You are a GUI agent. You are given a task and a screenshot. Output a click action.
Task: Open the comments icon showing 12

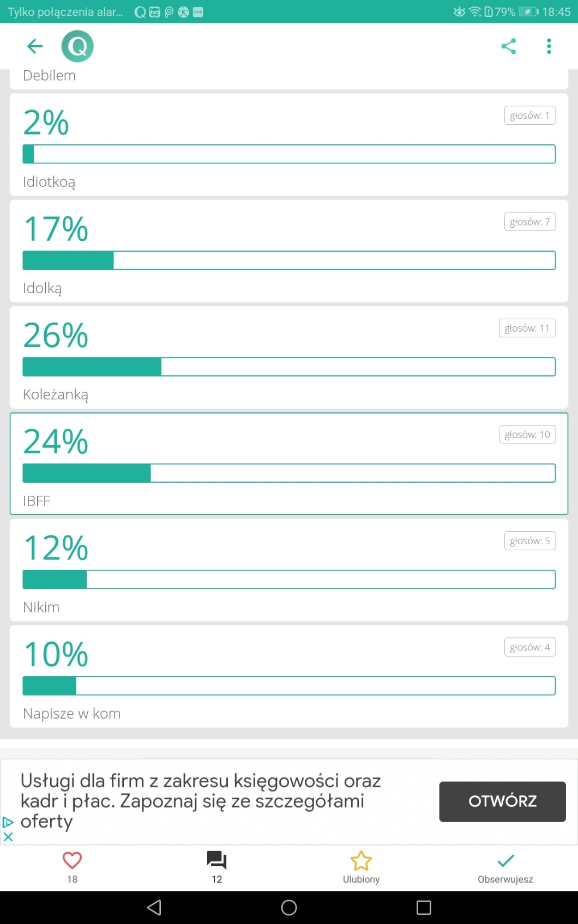click(x=216, y=861)
